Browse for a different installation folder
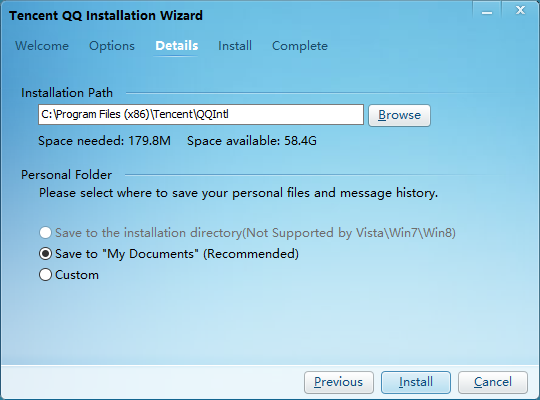Viewport: 540px width, 400px height. 399,115
